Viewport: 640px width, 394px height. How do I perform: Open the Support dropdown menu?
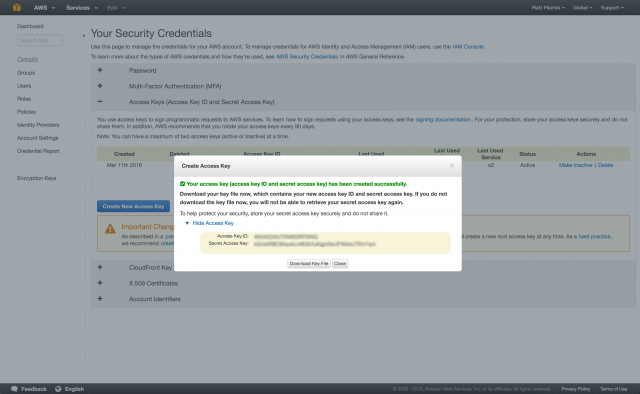(612, 8)
